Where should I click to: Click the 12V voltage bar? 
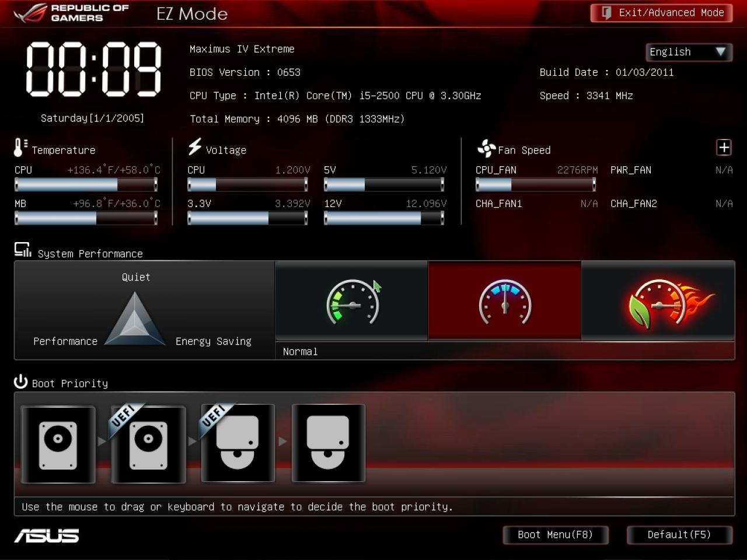384,218
